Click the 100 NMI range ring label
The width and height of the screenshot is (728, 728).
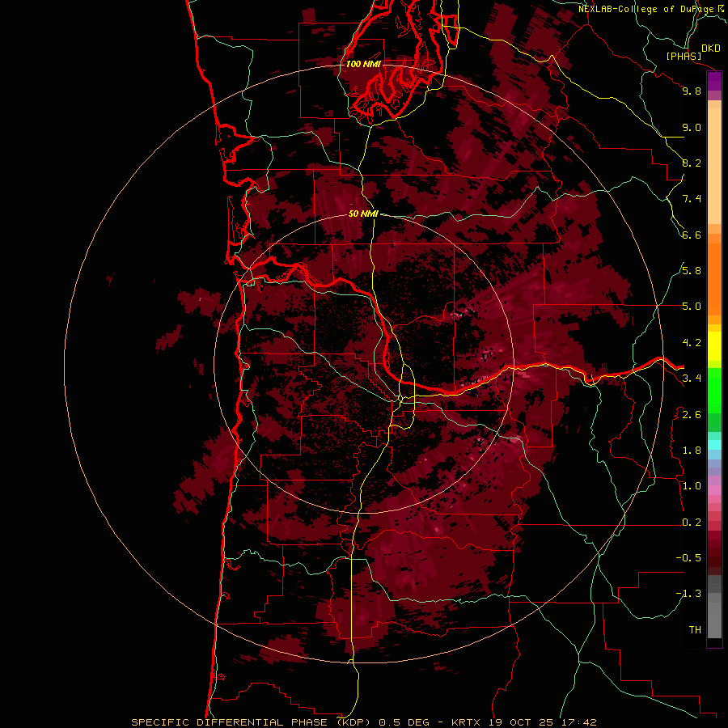click(x=363, y=64)
